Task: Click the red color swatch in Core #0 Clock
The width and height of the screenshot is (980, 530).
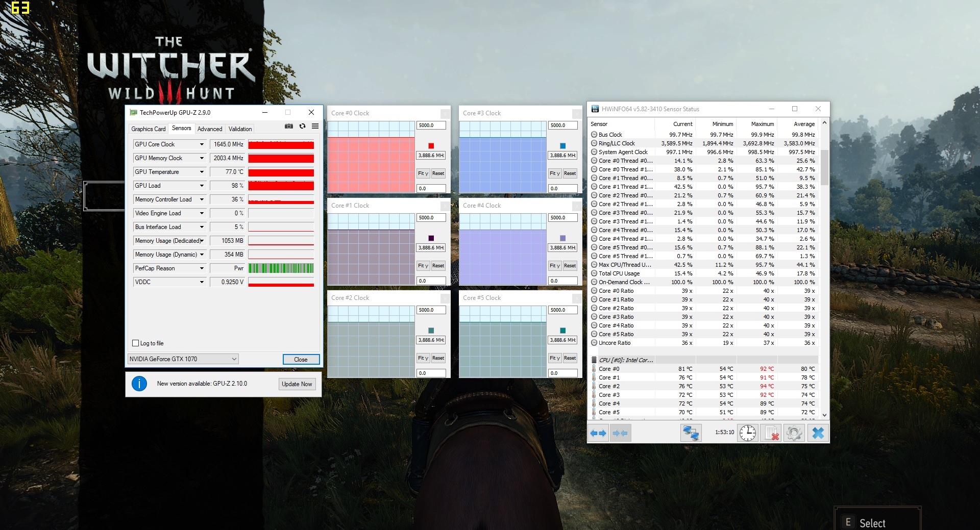Action: pos(431,146)
